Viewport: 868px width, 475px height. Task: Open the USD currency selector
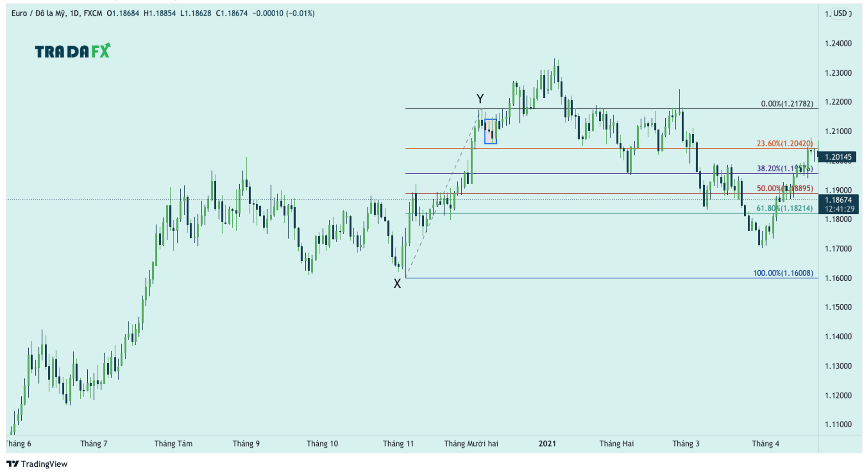point(840,13)
